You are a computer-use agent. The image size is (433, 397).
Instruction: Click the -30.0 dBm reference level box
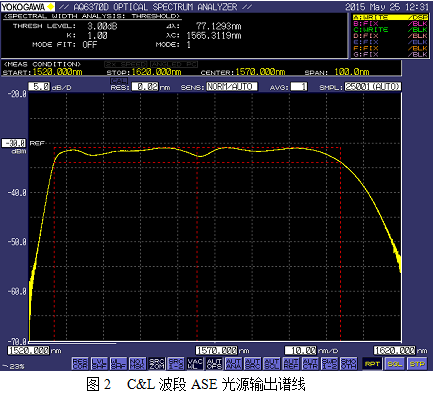(14, 143)
